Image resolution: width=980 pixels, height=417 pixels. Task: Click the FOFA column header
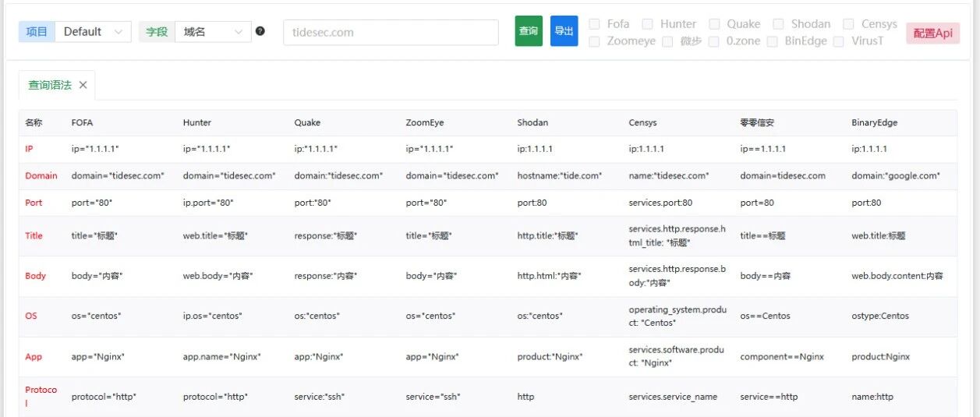(x=82, y=122)
